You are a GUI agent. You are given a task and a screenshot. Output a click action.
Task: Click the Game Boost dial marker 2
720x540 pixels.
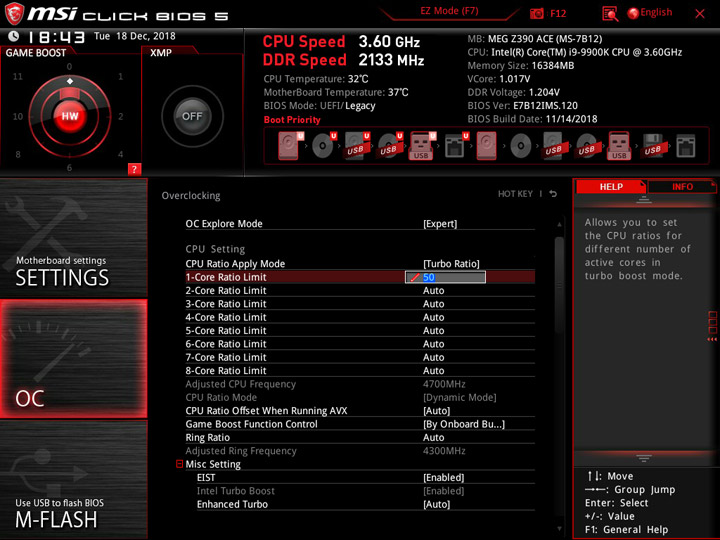(121, 116)
